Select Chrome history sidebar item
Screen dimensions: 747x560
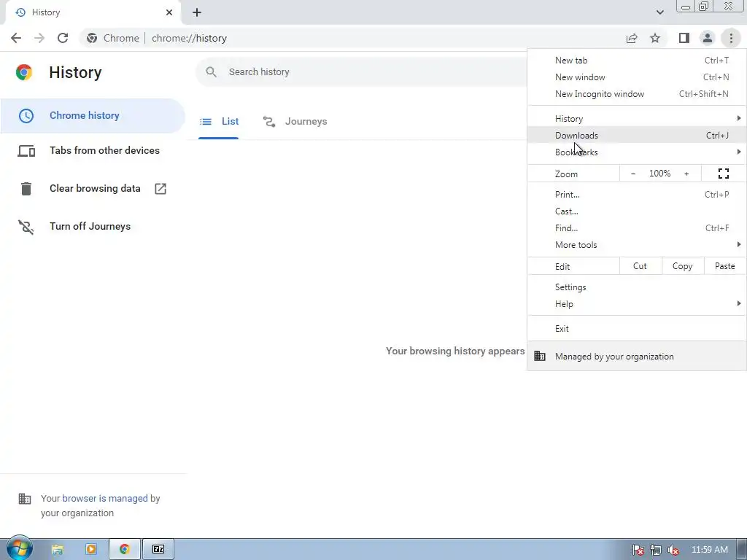click(93, 116)
